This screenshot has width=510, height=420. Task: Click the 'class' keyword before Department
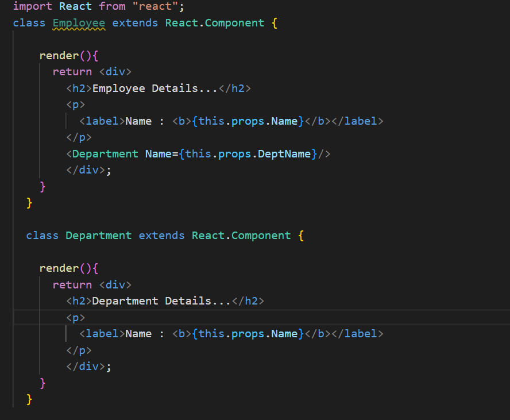click(42, 236)
